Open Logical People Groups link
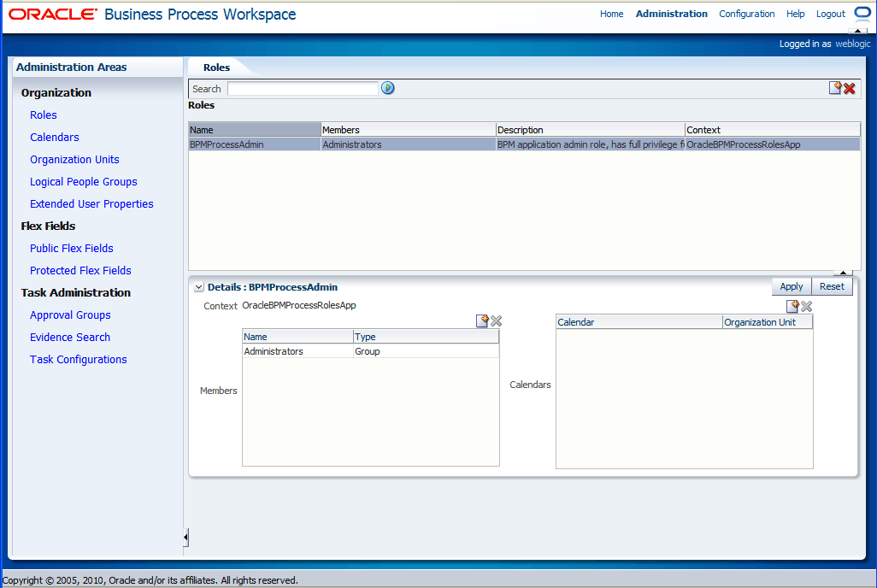This screenshot has height=588, width=877. tap(83, 182)
